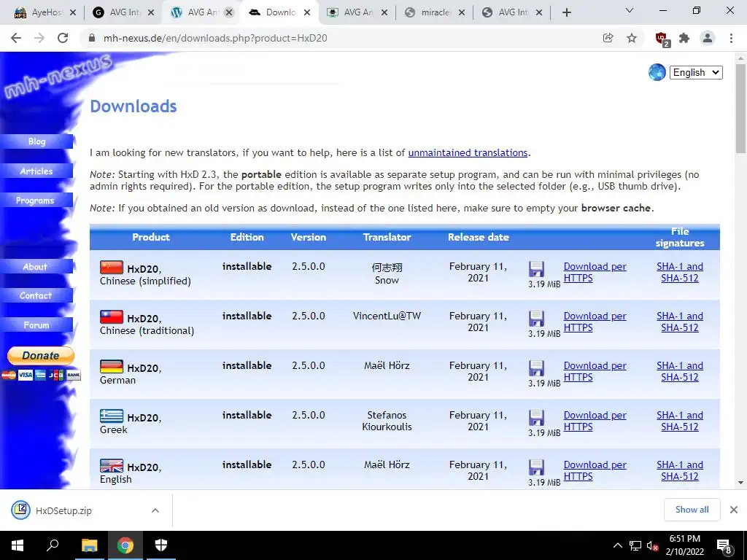Click the Greek flag icon

click(x=112, y=416)
